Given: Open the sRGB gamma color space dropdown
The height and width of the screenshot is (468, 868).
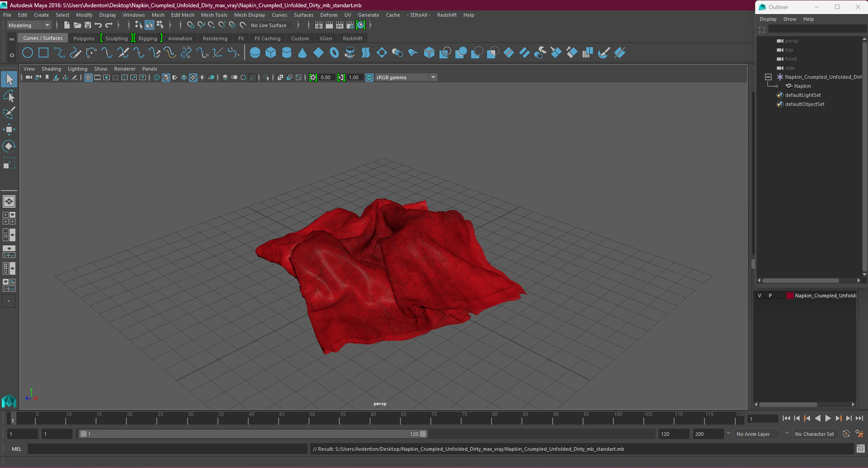Looking at the screenshot, I should click(x=406, y=77).
